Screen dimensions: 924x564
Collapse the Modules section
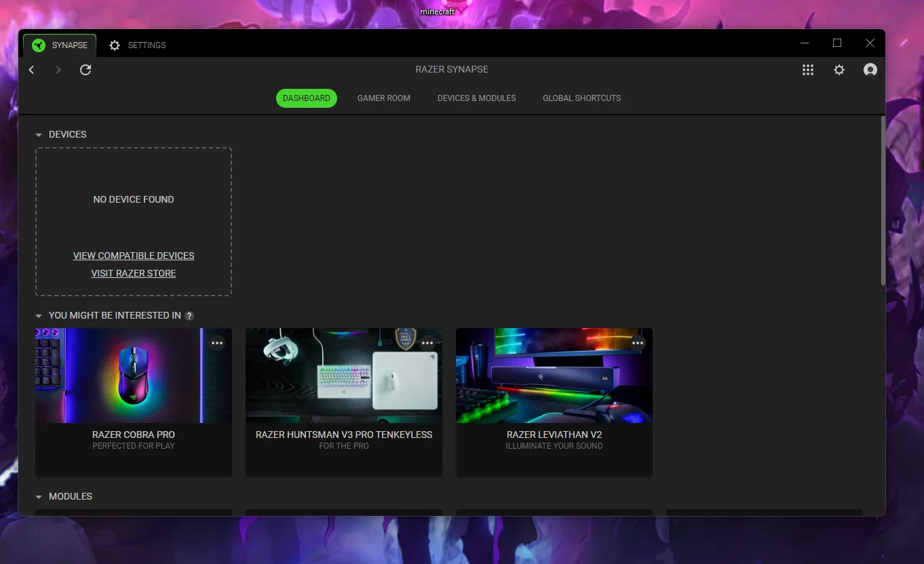click(39, 497)
